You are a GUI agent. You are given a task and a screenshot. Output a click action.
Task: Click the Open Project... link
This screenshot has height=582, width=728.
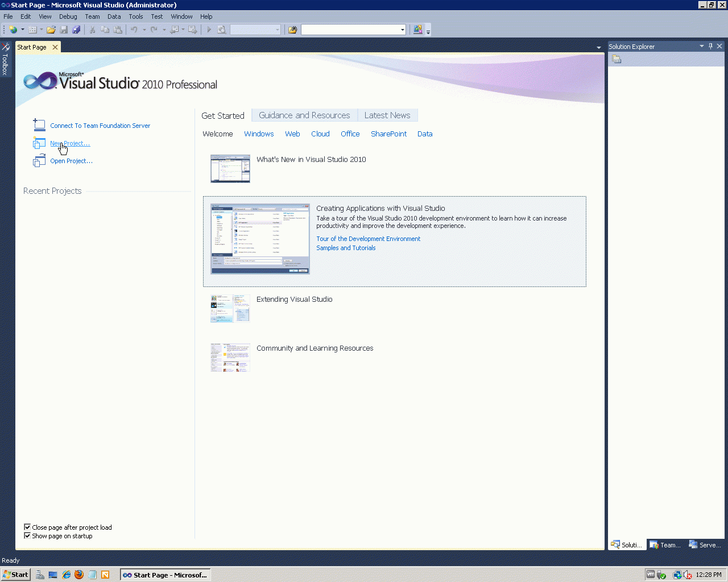[71, 161]
